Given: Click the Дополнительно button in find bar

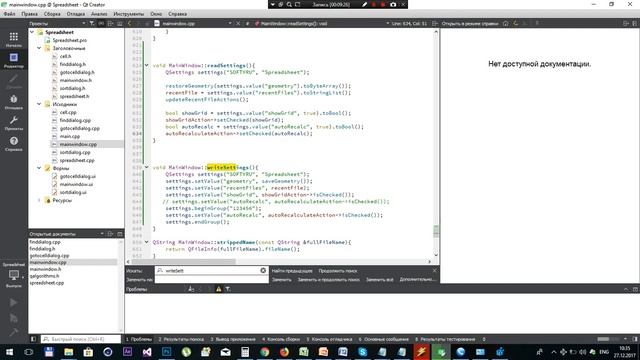Looking at the screenshot, I should [418, 280].
